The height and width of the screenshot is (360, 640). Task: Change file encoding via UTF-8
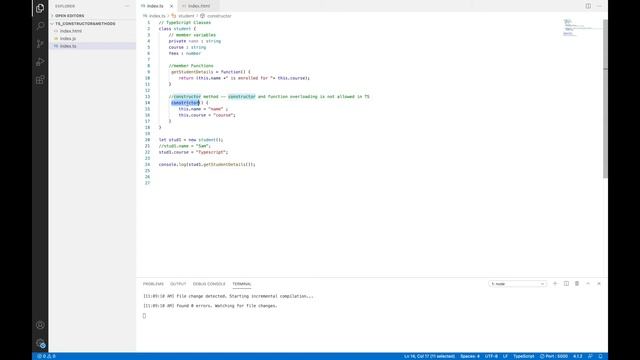(491, 356)
